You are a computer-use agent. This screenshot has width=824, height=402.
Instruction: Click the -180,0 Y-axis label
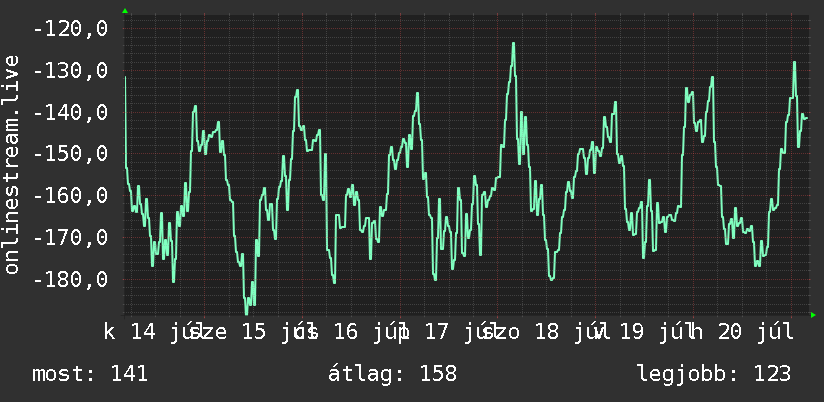(70, 279)
